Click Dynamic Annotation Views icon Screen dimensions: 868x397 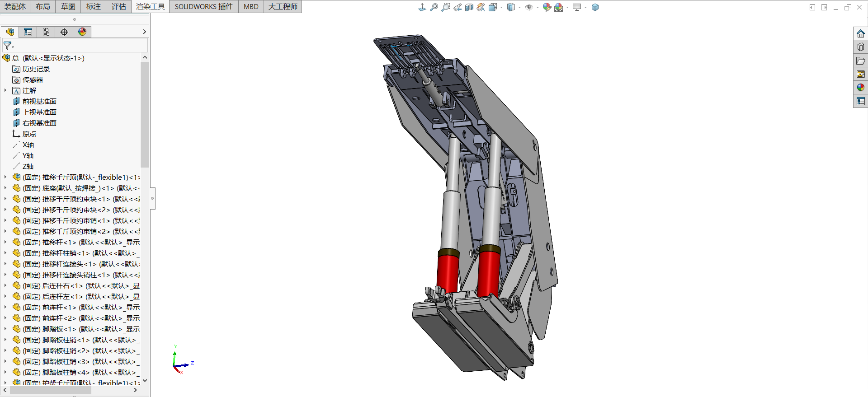point(481,7)
